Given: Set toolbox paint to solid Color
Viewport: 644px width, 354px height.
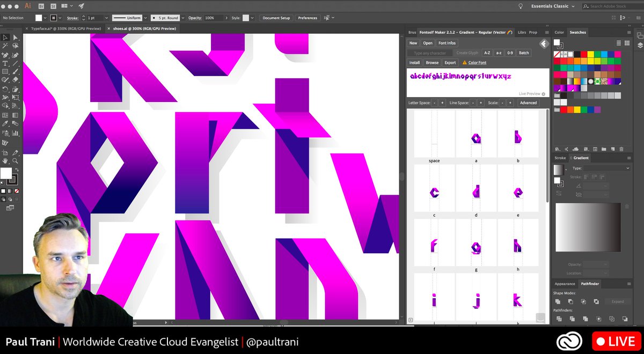Looking at the screenshot, I should pyautogui.click(x=3, y=191).
